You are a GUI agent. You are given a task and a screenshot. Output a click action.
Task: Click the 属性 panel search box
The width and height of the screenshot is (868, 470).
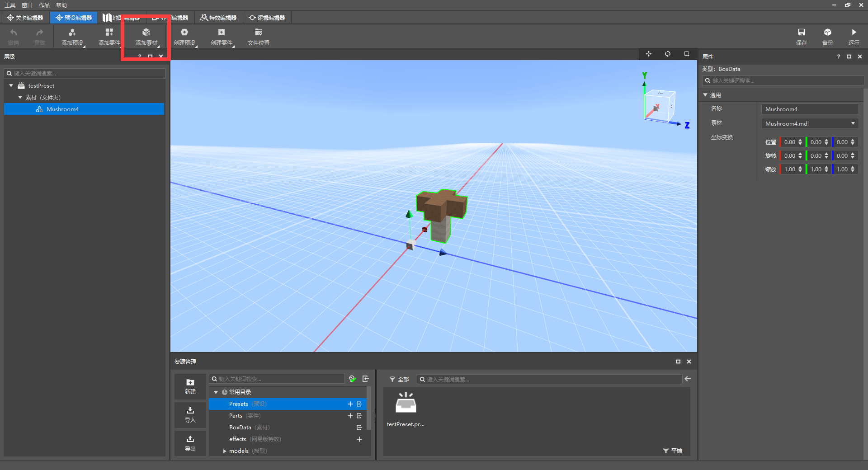click(783, 80)
